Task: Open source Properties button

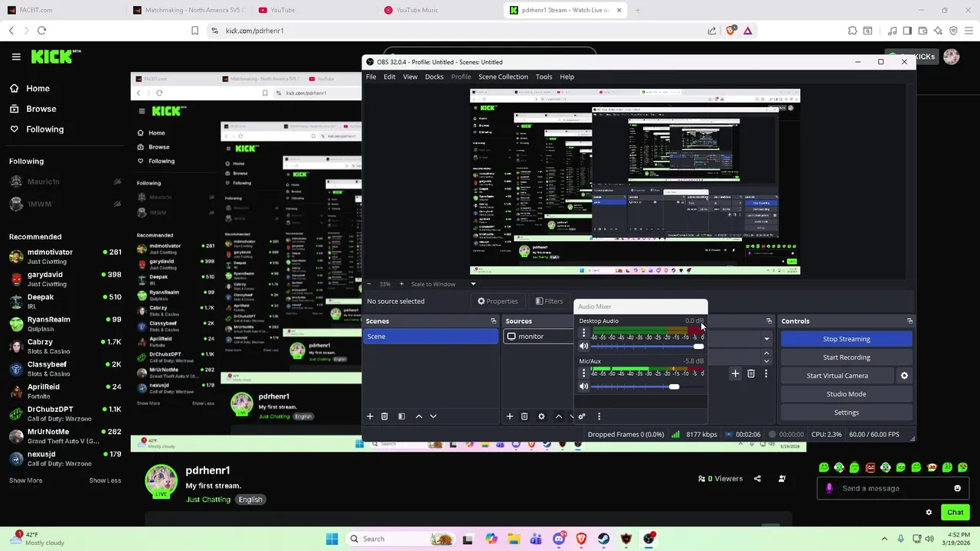Action: (x=498, y=302)
